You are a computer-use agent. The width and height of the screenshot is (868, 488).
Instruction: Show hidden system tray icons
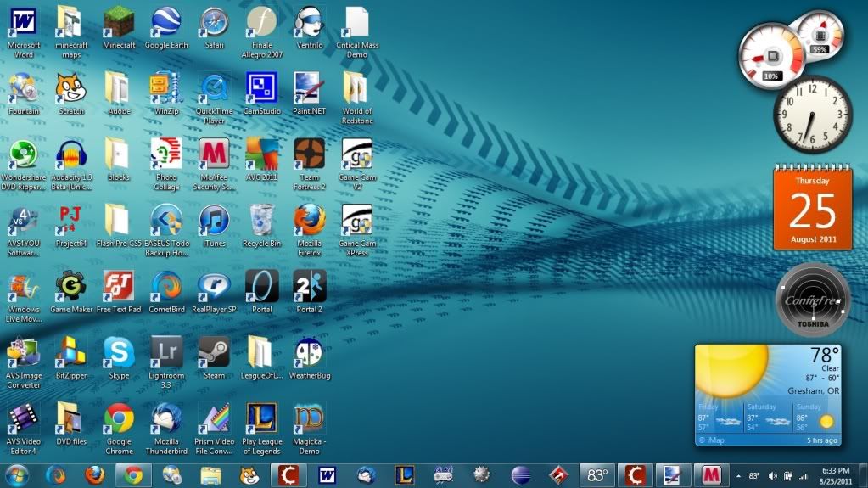(738, 476)
